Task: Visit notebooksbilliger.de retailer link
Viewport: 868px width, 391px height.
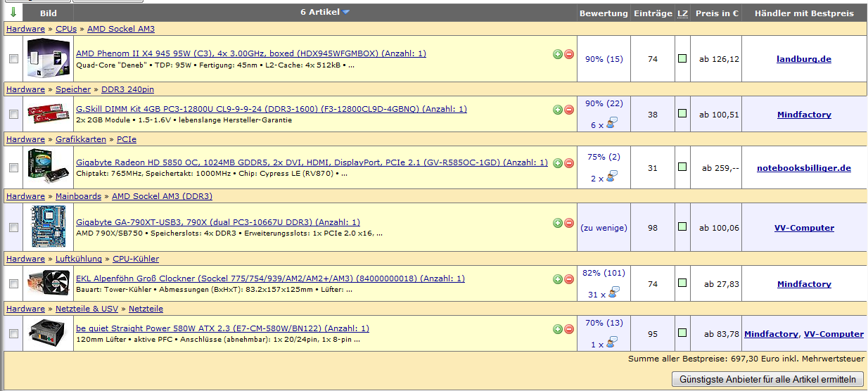Action: pos(804,168)
